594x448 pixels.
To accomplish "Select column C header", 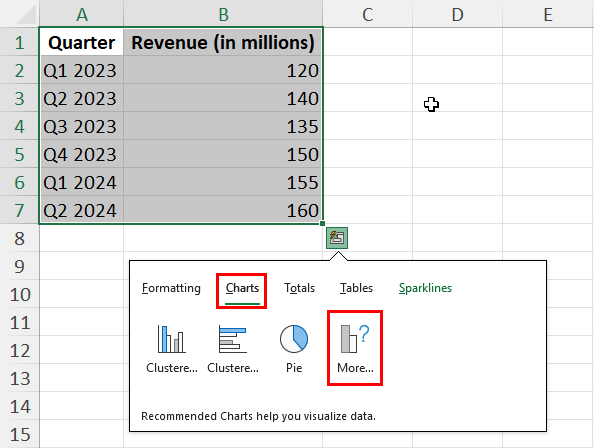I will coord(367,14).
